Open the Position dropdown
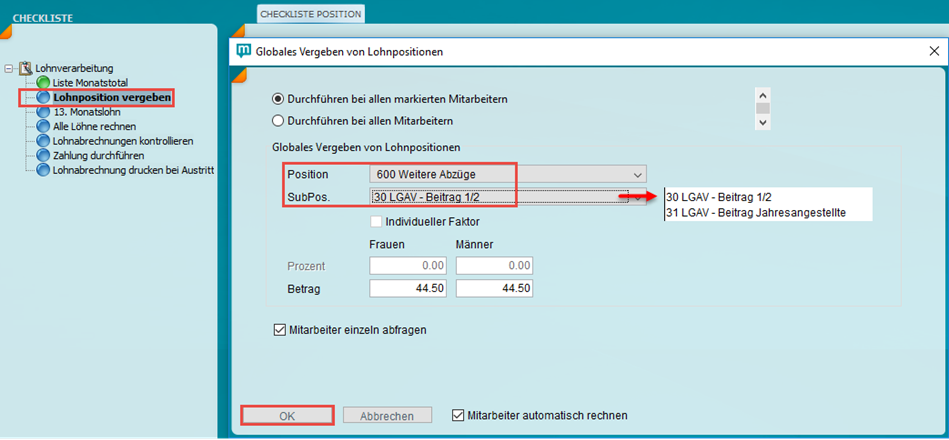949x440 pixels. click(x=637, y=175)
